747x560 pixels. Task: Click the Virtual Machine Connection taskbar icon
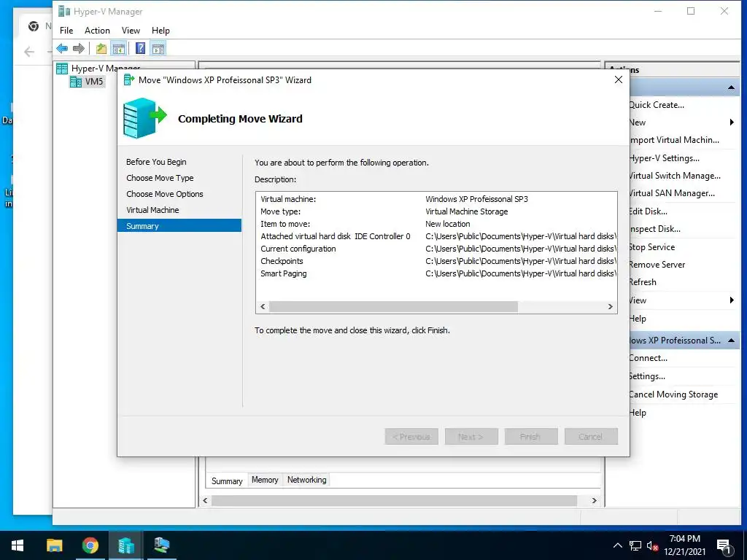162,545
